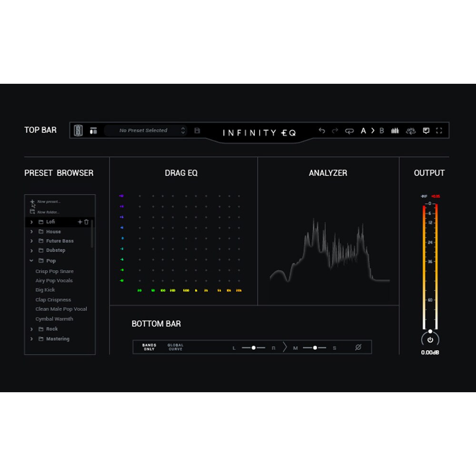Click the fullscreen expand icon
476x476 pixels.
click(x=439, y=130)
